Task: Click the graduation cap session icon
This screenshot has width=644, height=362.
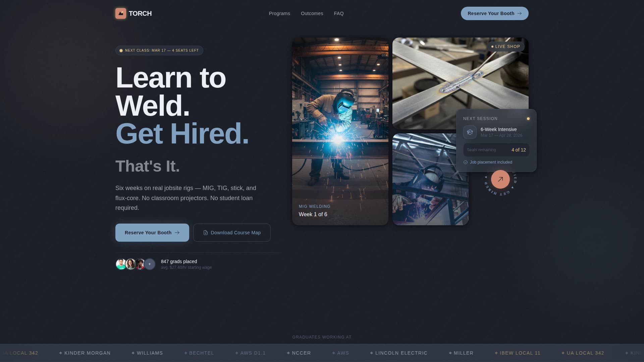Action: coord(470,132)
